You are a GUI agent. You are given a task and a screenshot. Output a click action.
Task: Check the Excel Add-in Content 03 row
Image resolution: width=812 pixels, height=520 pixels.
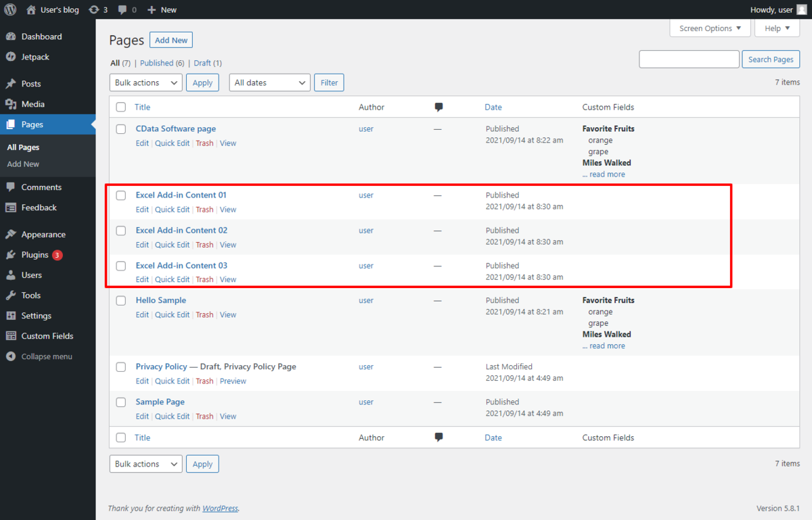(120, 266)
